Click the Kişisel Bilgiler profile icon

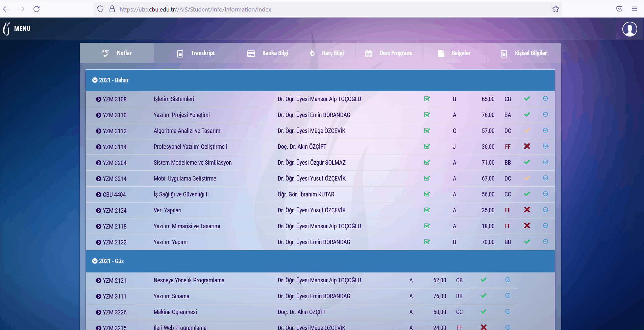(x=503, y=53)
